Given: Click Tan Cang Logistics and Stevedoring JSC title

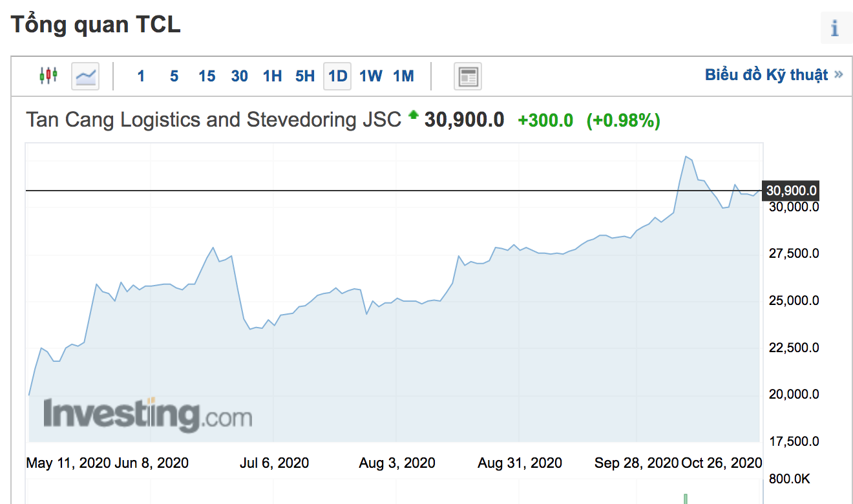Looking at the screenshot, I should point(214,120).
